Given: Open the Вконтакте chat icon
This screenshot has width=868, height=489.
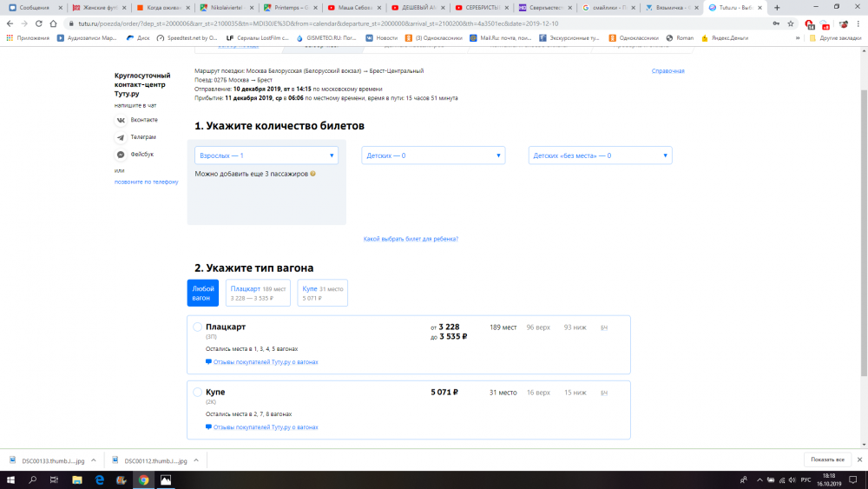Looking at the screenshot, I should (x=122, y=120).
